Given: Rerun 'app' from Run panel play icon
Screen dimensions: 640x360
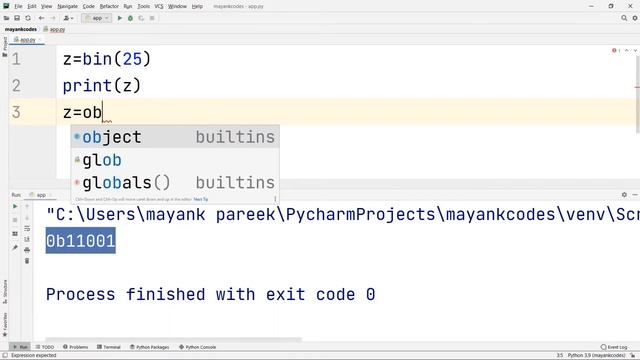Looking at the screenshot, I should pyautogui.click(x=15, y=207).
